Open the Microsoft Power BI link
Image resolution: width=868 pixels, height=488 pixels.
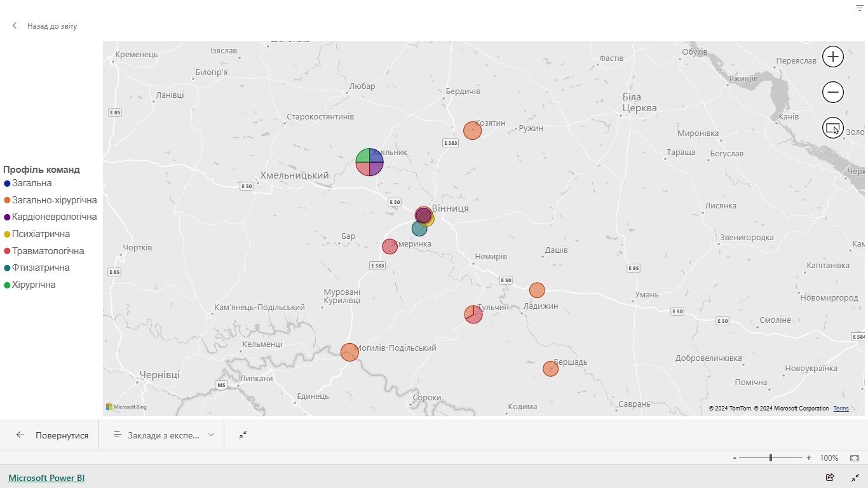(x=46, y=478)
